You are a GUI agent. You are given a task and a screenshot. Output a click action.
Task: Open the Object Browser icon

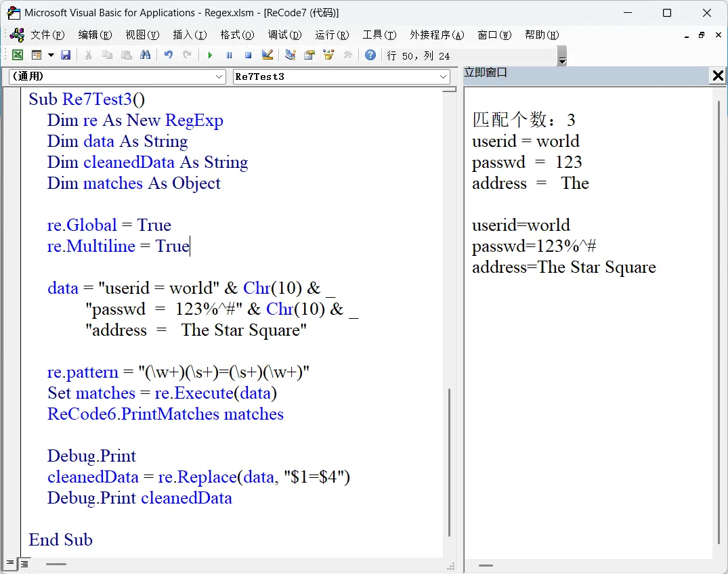[x=328, y=56]
